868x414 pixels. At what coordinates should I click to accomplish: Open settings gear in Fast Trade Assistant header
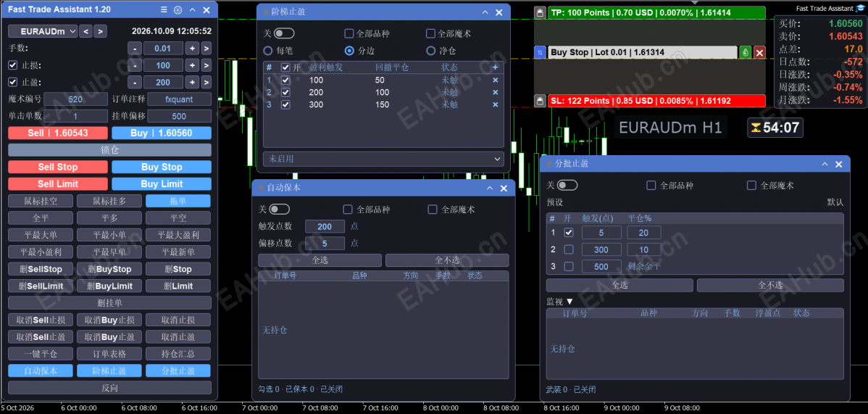pyautogui.click(x=178, y=9)
